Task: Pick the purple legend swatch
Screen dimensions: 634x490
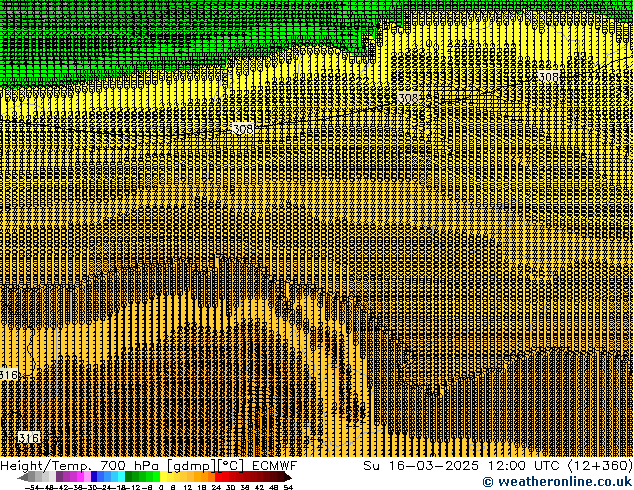Action: (64, 477)
